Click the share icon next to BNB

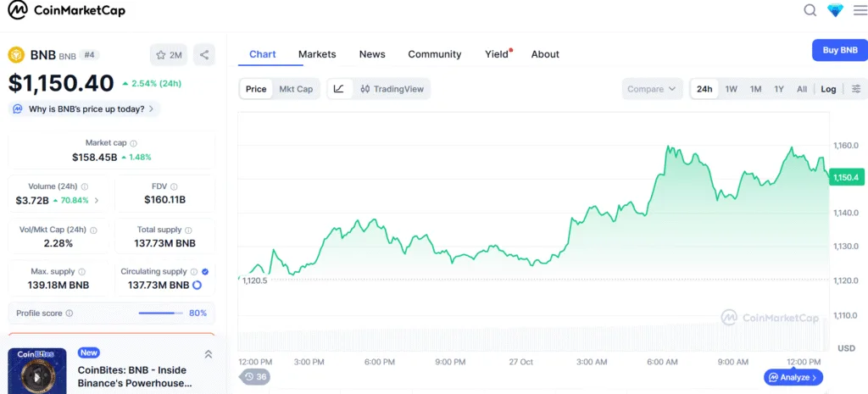point(204,55)
